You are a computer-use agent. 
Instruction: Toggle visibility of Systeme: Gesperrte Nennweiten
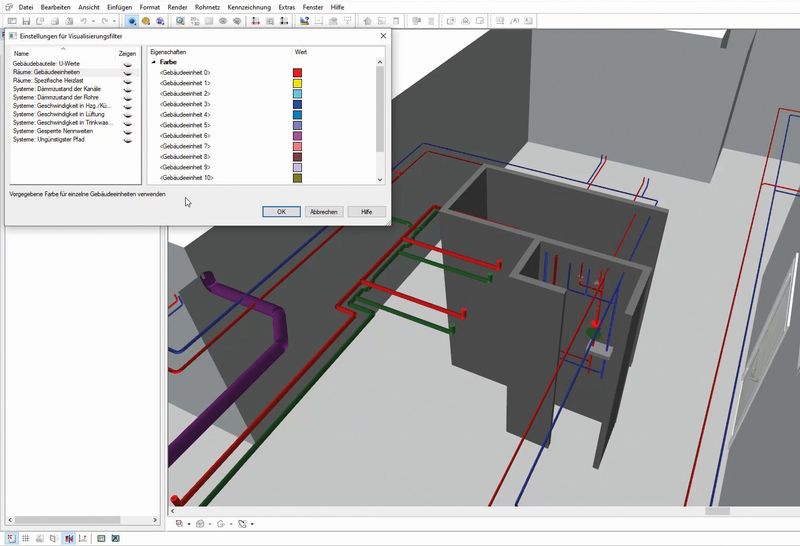click(x=128, y=131)
